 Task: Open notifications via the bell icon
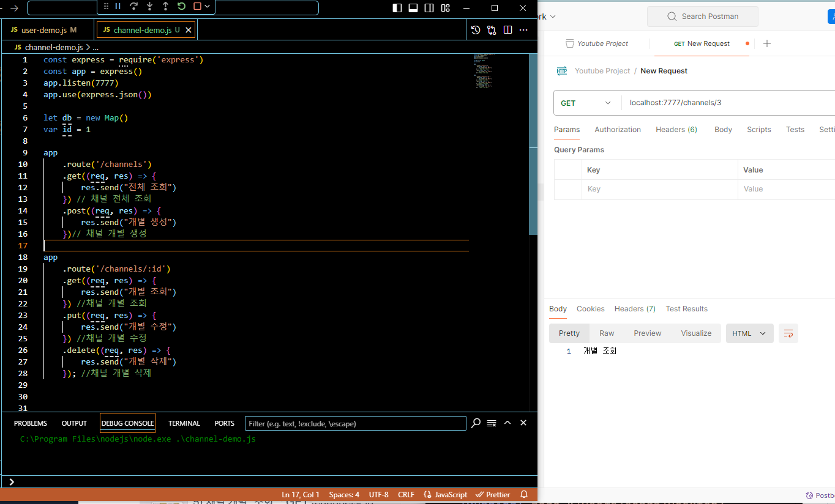[x=524, y=494]
